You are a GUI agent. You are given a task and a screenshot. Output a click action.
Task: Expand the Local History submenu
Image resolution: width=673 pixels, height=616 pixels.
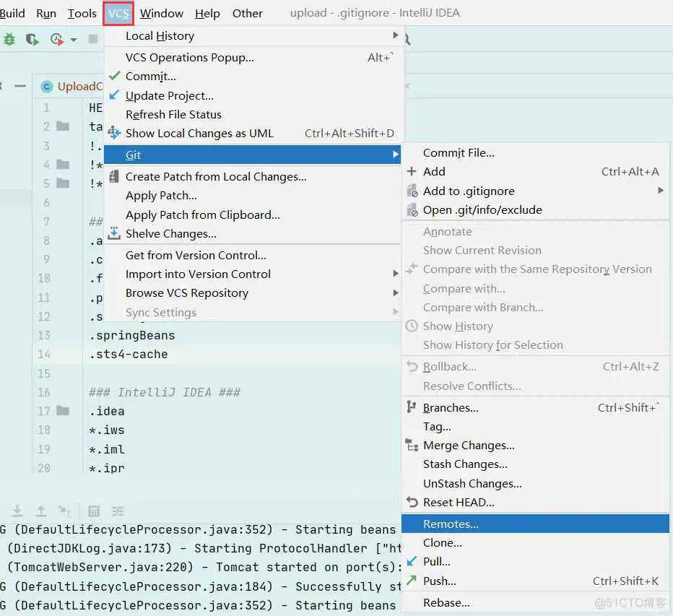coord(395,35)
